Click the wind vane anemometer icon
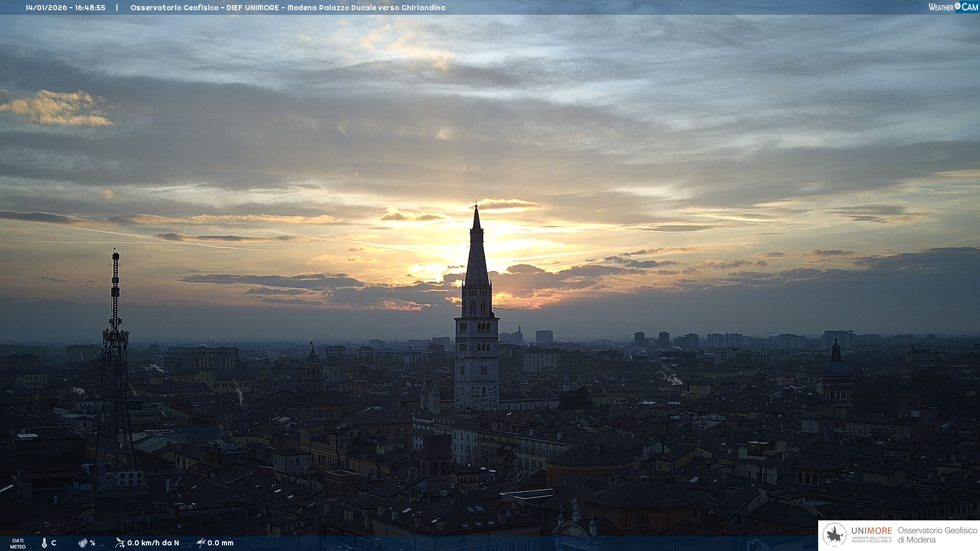Screen dimensions: 980x551 point(120,542)
